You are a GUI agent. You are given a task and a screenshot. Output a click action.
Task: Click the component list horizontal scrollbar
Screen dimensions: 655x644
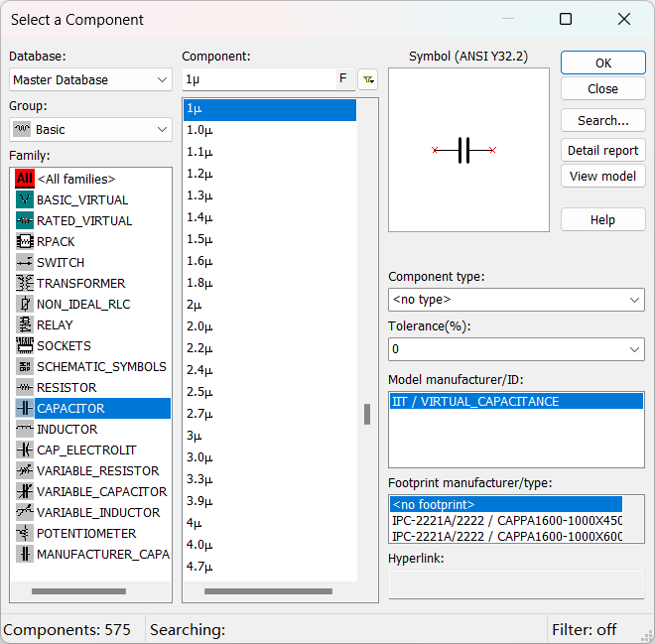[268, 591]
